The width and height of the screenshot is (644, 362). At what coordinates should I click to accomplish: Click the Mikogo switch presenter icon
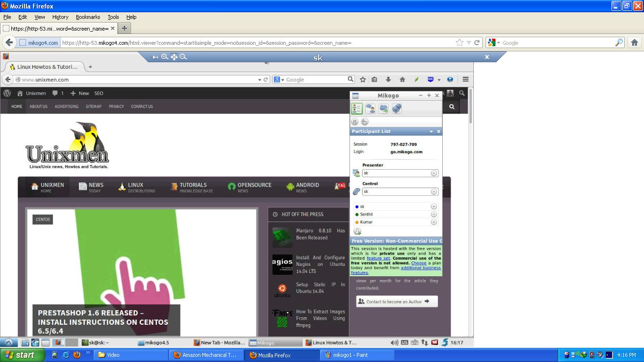tap(371, 109)
